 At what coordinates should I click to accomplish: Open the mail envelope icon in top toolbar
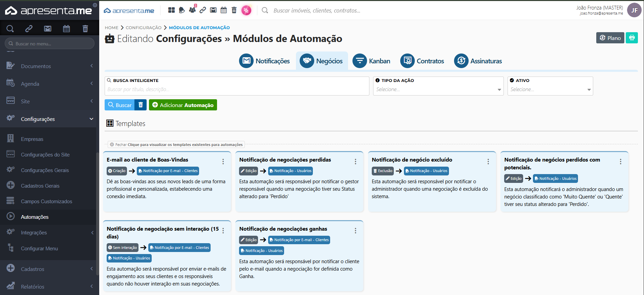pyautogui.click(x=213, y=10)
